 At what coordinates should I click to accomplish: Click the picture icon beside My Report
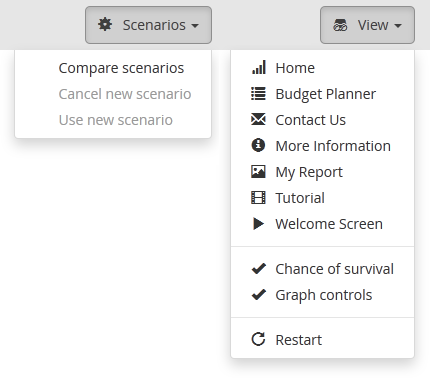[x=258, y=172]
